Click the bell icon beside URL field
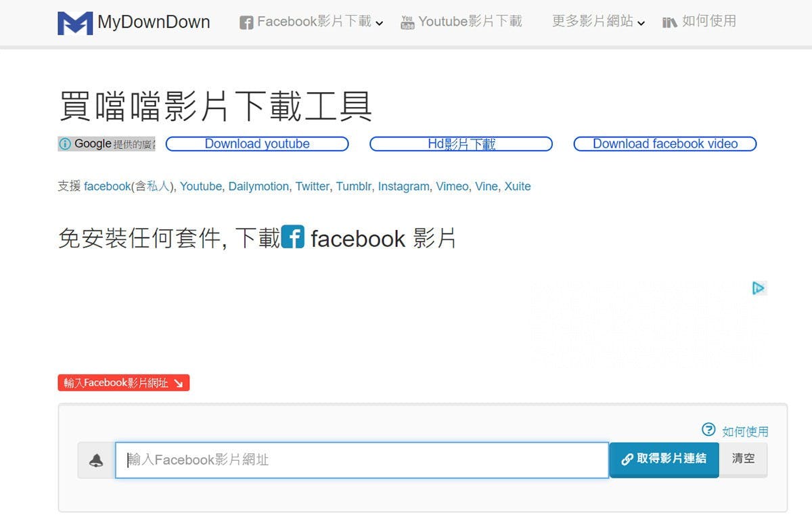The height and width of the screenshot is (521, 812). 96,461
